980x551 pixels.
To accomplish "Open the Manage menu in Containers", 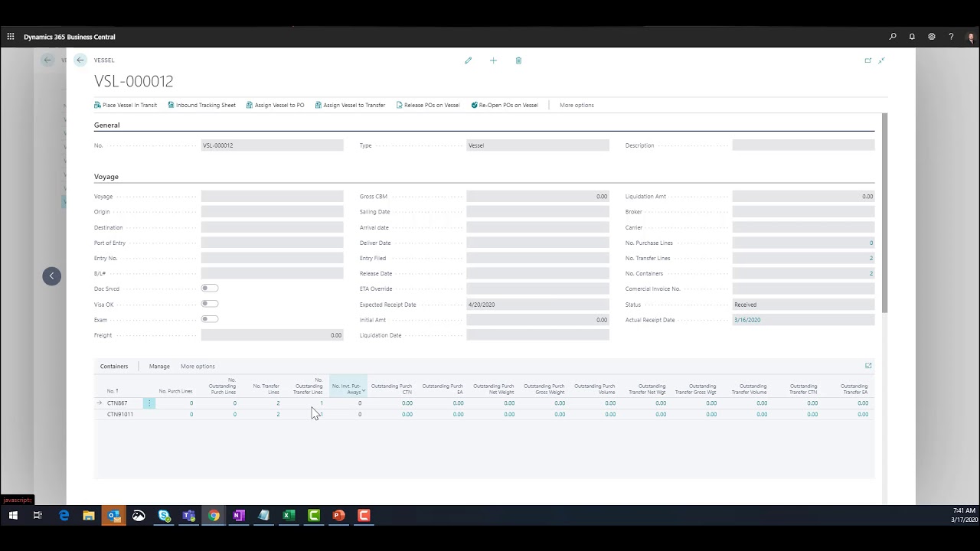I will point(159,367).
